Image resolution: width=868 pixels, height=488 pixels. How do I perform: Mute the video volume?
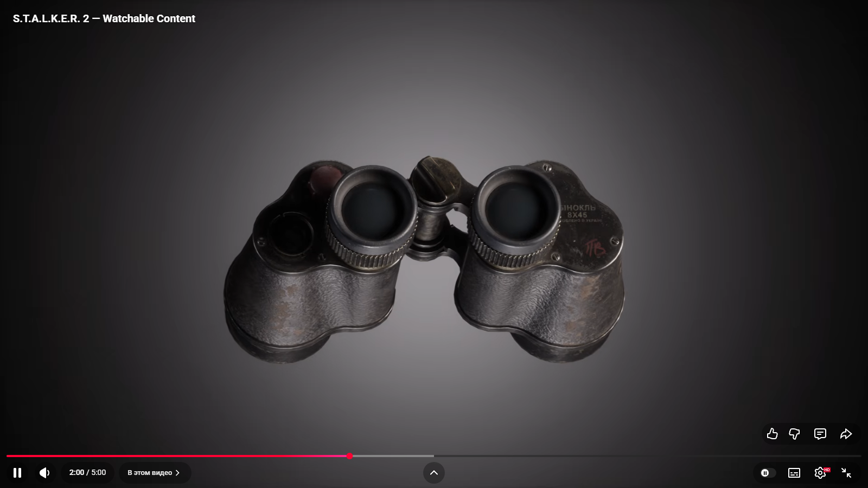point(44,473)
